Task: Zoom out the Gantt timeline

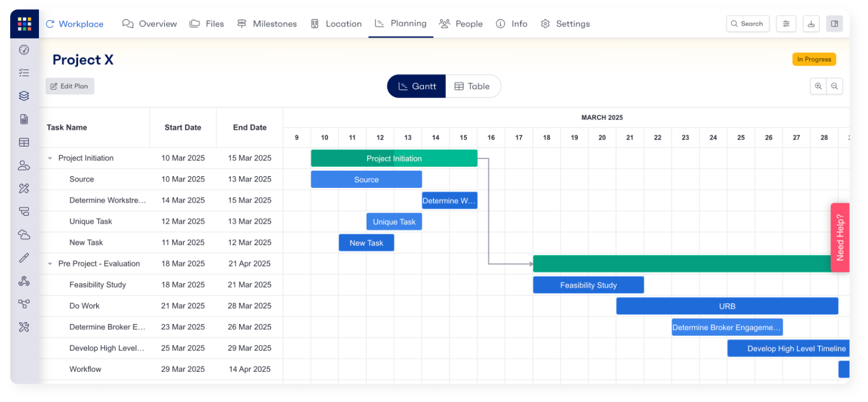Action: coord(834,86)
